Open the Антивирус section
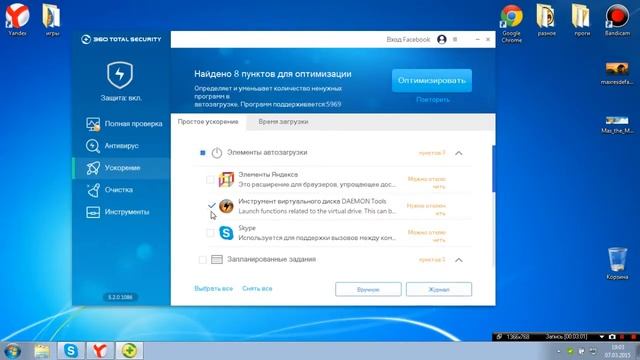The width and height of the screenshot is (640, 360). tap(112, 146)
